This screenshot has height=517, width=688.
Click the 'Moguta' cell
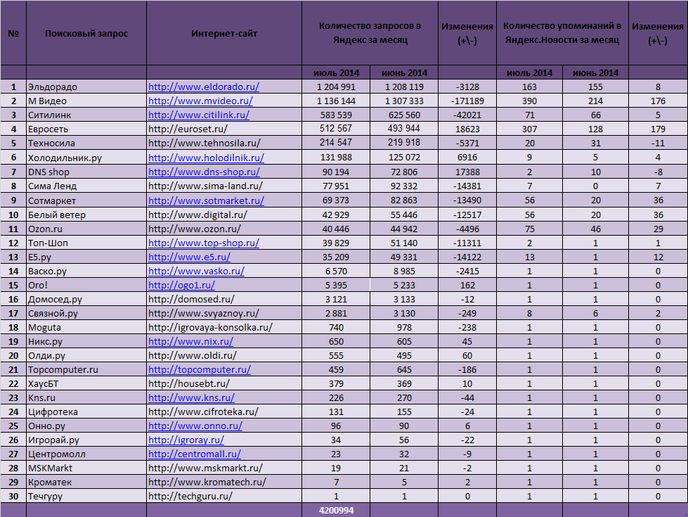(86, 327)
